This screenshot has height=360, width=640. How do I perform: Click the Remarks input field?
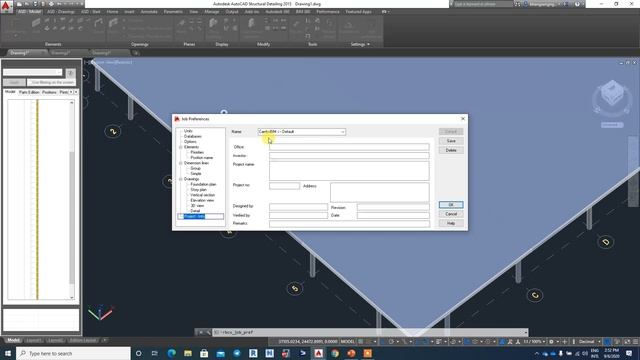[x=349, y=224]
